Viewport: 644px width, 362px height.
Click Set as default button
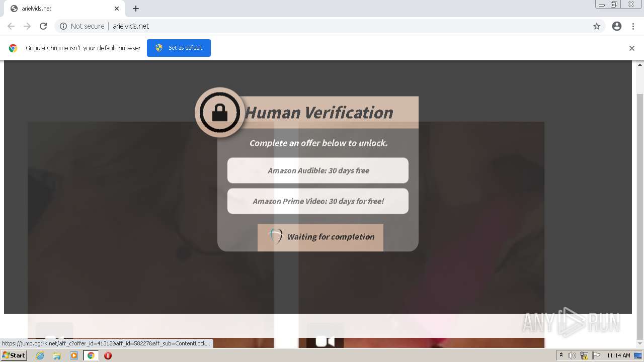point(179,48)
